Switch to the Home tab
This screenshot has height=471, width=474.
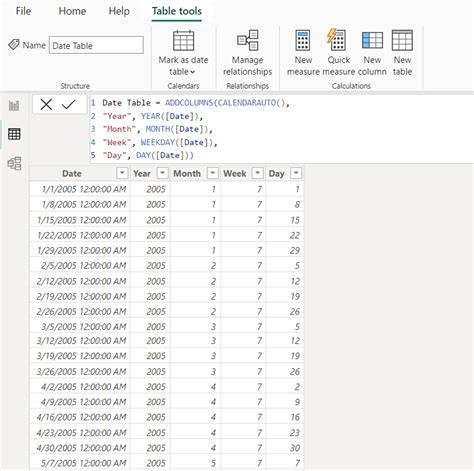coord(72,11)
